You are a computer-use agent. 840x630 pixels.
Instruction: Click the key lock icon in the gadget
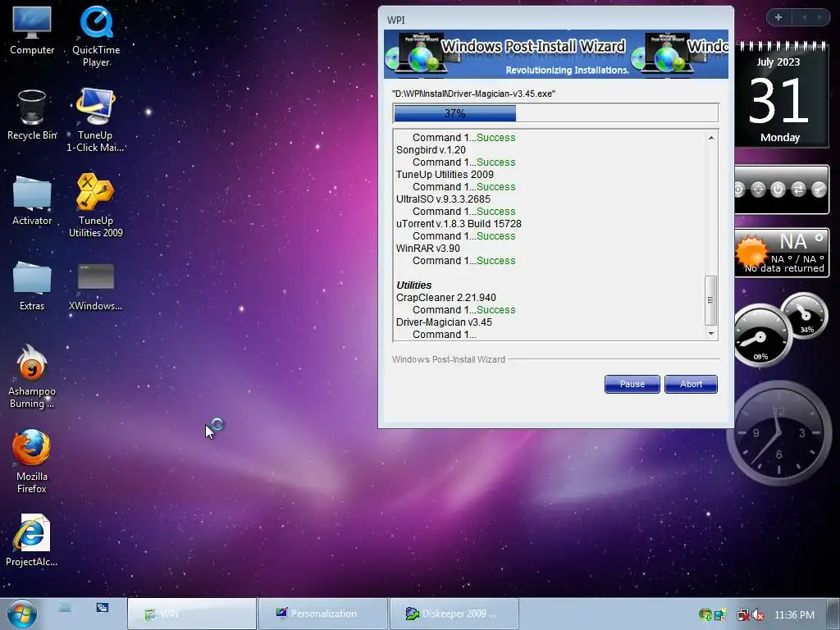(819, 189)
